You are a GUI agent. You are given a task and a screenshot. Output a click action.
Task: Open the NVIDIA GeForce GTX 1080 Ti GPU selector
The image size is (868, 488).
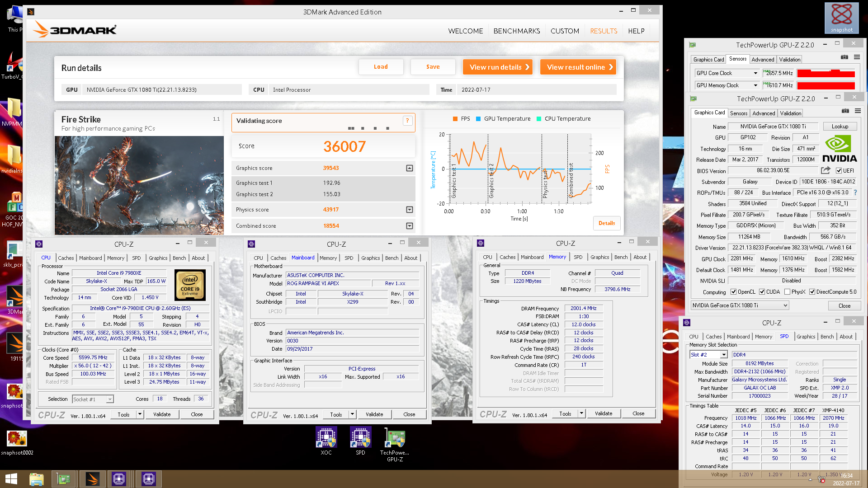[x=740, y=305]
